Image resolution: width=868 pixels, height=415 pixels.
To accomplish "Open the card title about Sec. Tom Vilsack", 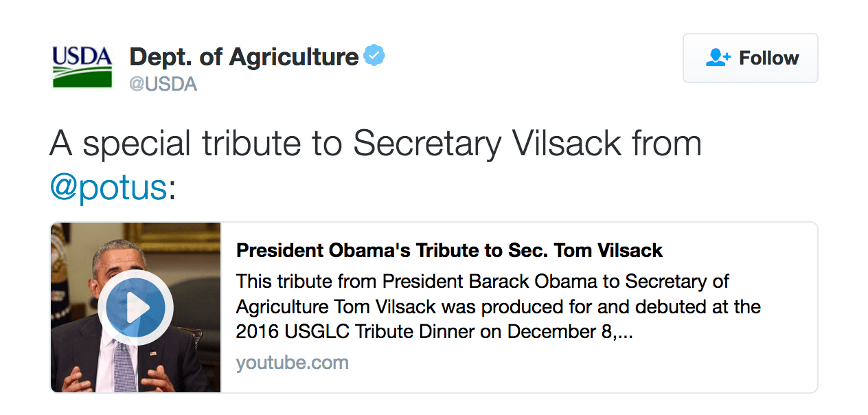I will (449, 250).
